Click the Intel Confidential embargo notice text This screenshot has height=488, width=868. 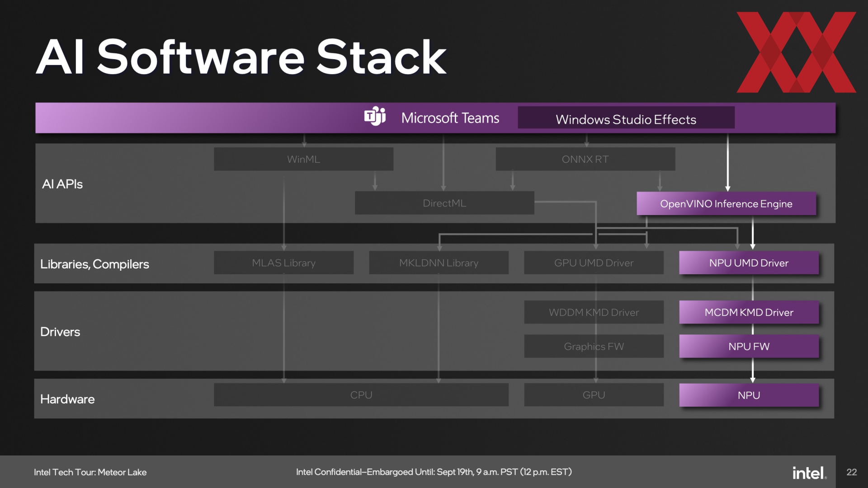pos(434,472)
